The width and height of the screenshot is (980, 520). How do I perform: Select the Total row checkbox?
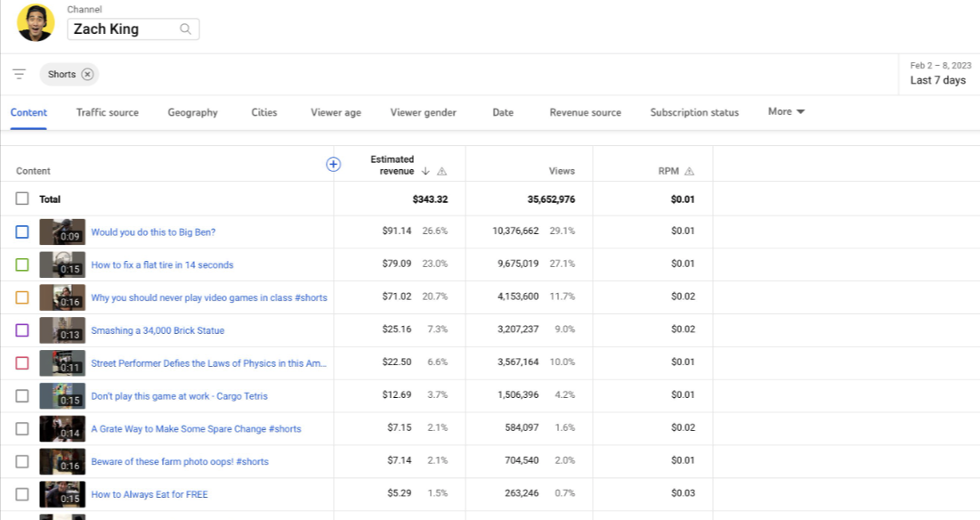22,199
